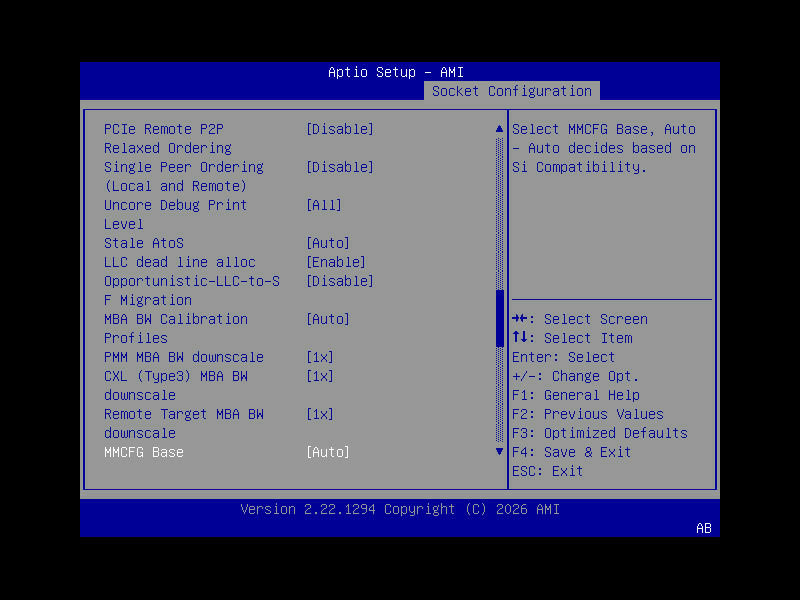Screen dimensions: 800x600
Task: Click the up-down arrows Select Item icon
Action: (x=520, y=337)
